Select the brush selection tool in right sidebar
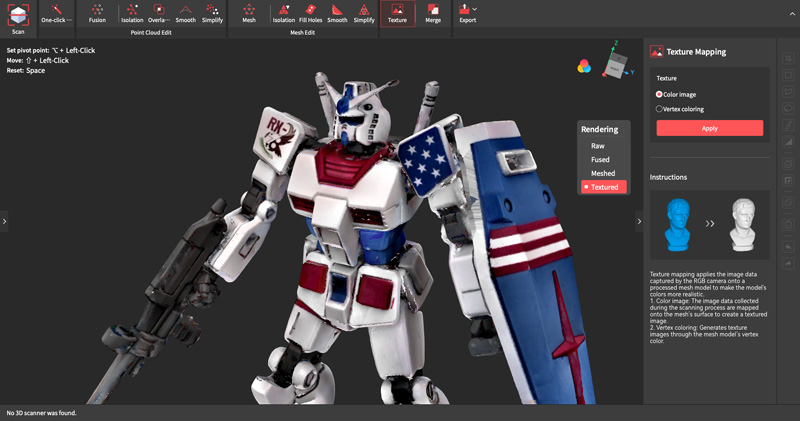 pyautogui.click(x=788, y=125)
